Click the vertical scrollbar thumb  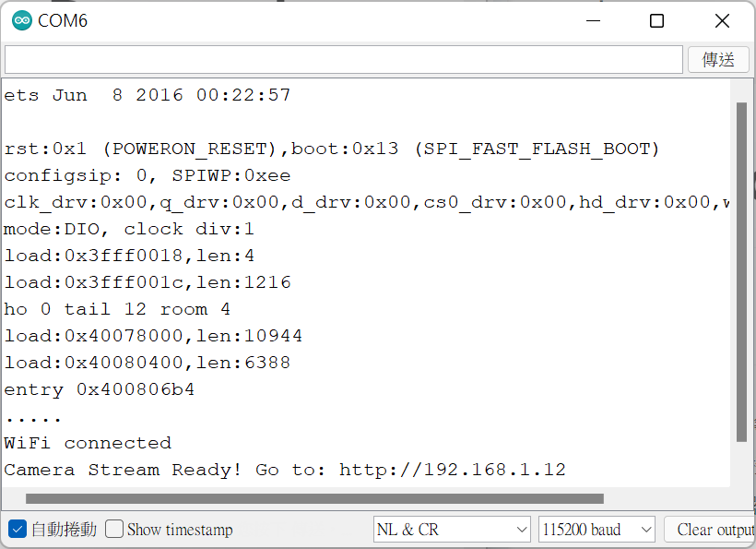click(741, 272)
